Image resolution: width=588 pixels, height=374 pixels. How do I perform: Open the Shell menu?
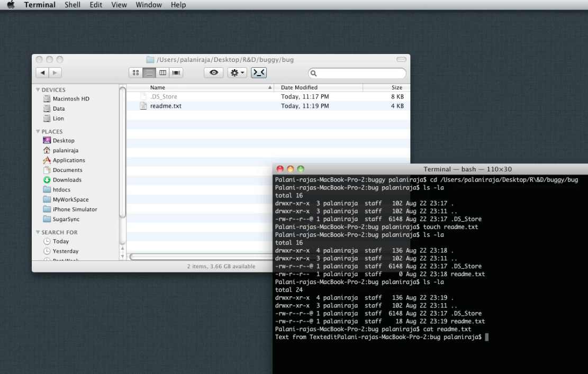(73, 5)
